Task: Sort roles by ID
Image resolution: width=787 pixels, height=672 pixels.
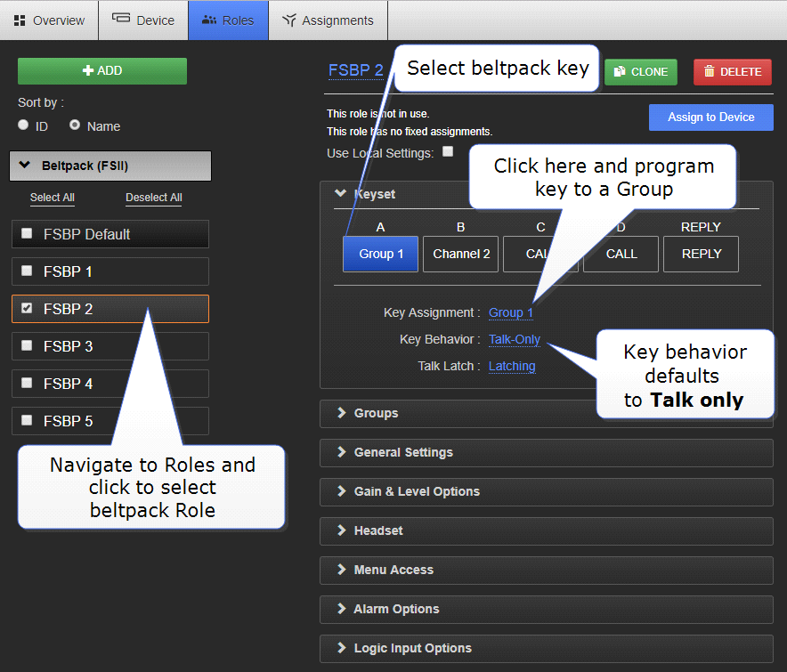Action: point(24,125)
